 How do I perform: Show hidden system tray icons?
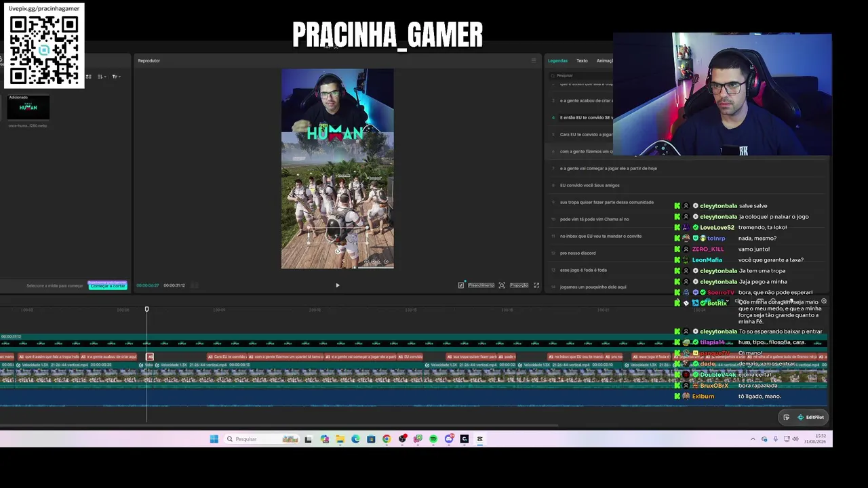click(x=753, y=439)
